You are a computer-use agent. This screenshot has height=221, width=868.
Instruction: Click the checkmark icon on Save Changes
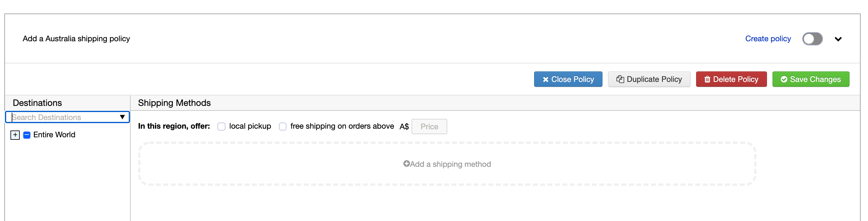(784, 79)
